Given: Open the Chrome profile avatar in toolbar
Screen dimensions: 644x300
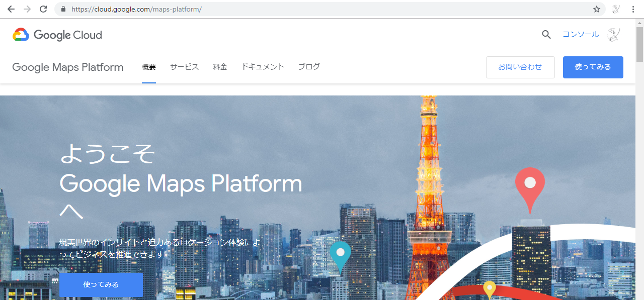Looking at the screenshot, I should (615, 9).
